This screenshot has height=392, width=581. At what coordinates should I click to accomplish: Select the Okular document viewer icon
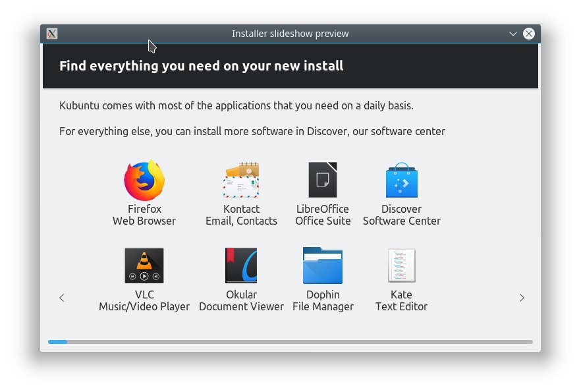(x=241, y=266)
